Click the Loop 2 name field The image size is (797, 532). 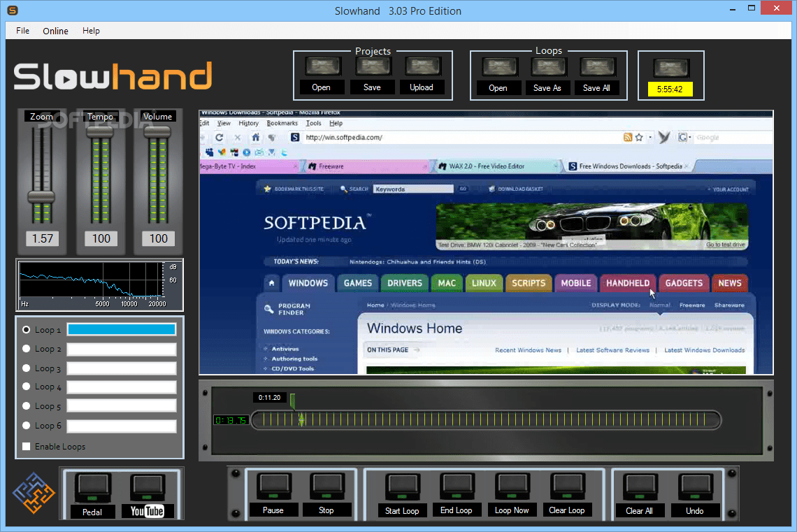point(122,349)
